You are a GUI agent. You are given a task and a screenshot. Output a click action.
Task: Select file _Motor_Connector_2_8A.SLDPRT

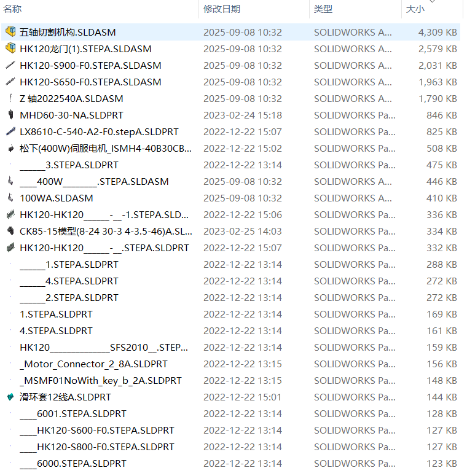point(93,364)
